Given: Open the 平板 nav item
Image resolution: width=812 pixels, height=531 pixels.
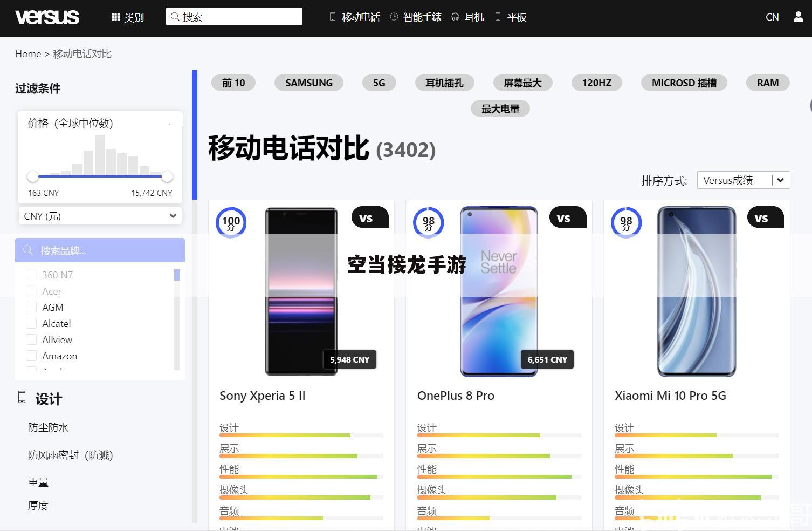Looking at the screenshot, I should click(x=510, y=17).
